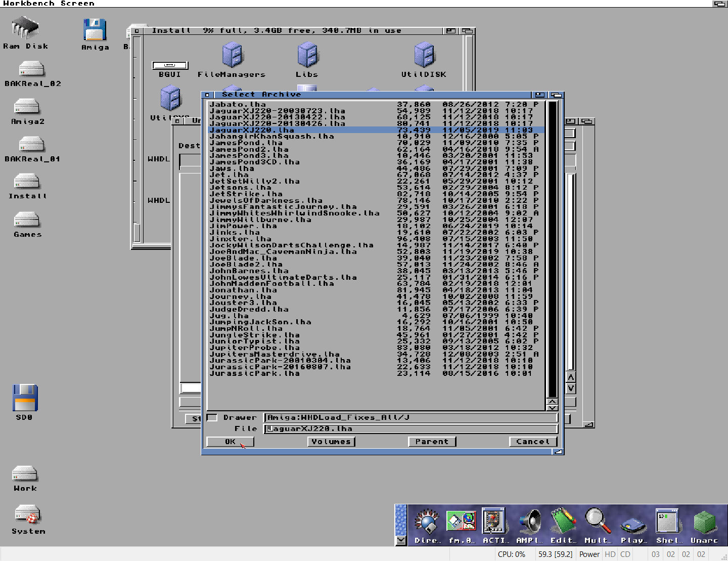Image resolution: width=728 pixels, height=561 pixels.
Task: Open the Install drive icon on desktop
Action: [26, 182]
